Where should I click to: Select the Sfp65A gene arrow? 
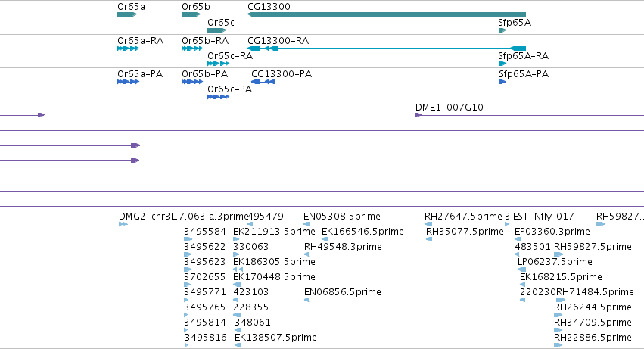click(x=502, y=30)
